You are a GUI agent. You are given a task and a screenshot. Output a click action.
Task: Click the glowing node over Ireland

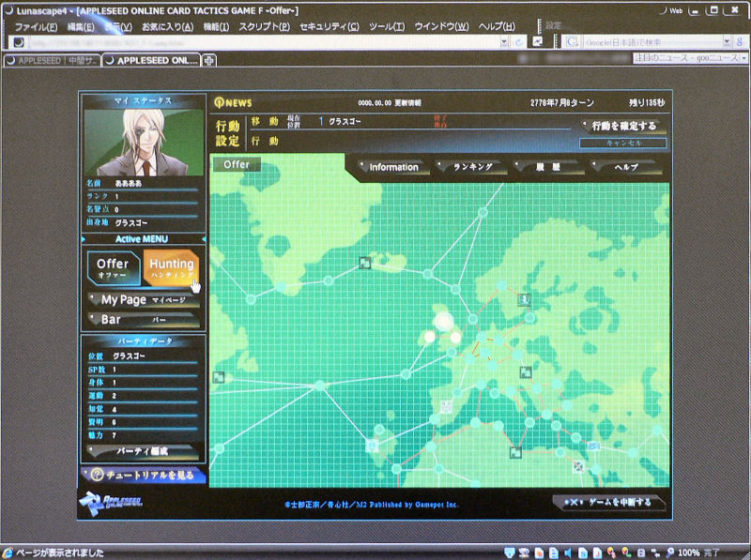point(430,337)
